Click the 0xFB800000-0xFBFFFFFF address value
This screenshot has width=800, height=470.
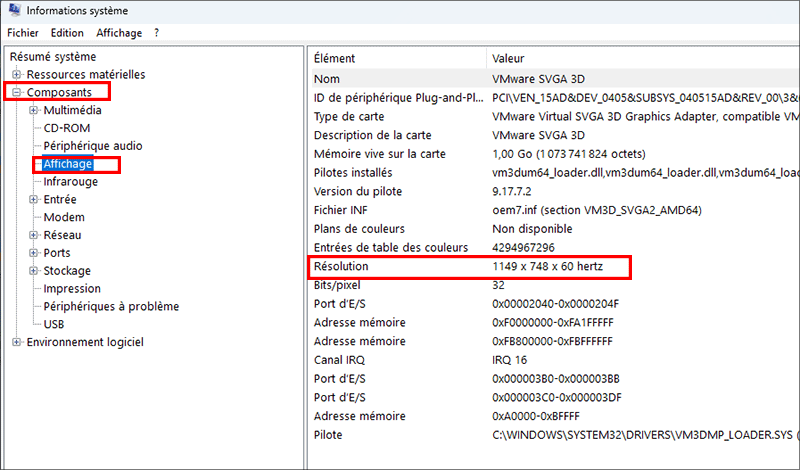click(x=553, y=341)
